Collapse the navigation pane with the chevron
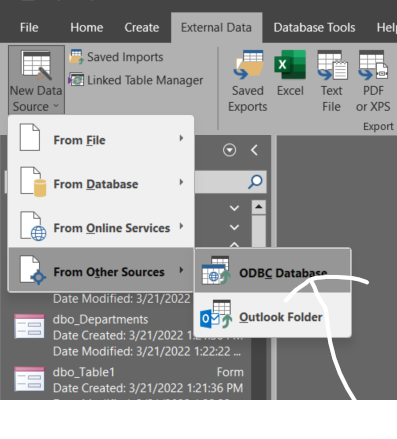Screen dimensions: 397x439 click(x=254, y=150)
